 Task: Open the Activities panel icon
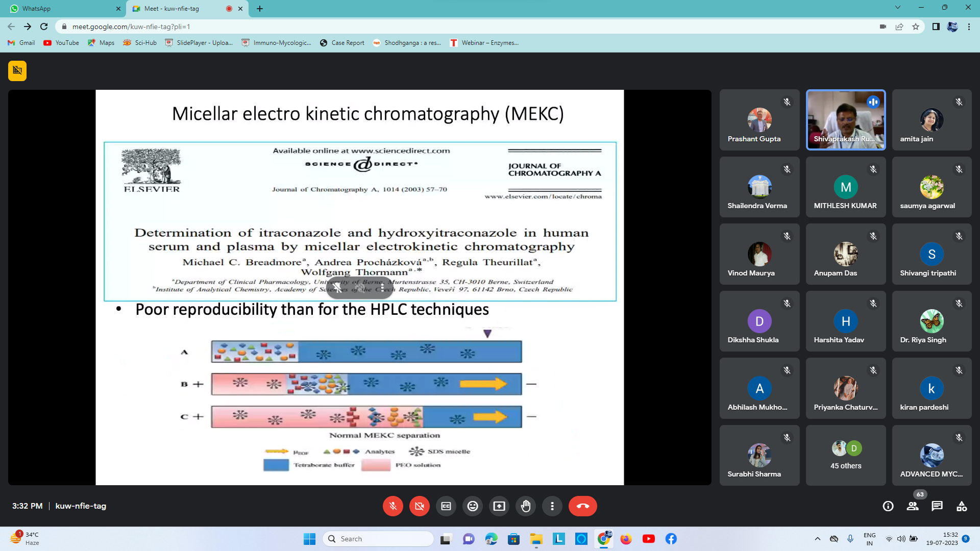(x=962, y=506)
